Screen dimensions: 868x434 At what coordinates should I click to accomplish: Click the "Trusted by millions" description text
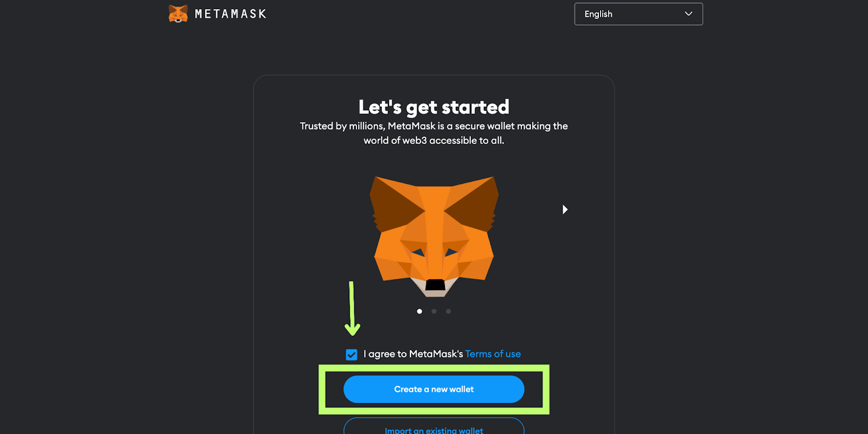[434, 133]
